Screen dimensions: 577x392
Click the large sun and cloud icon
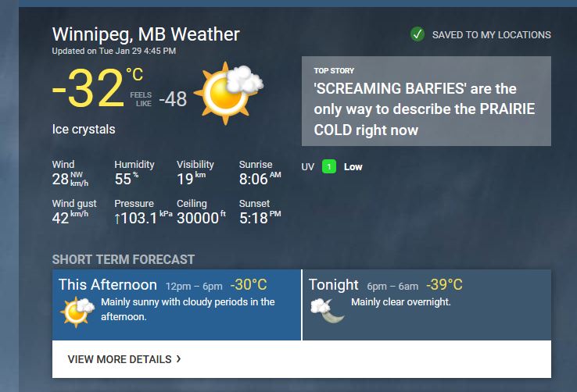[228, 94]
